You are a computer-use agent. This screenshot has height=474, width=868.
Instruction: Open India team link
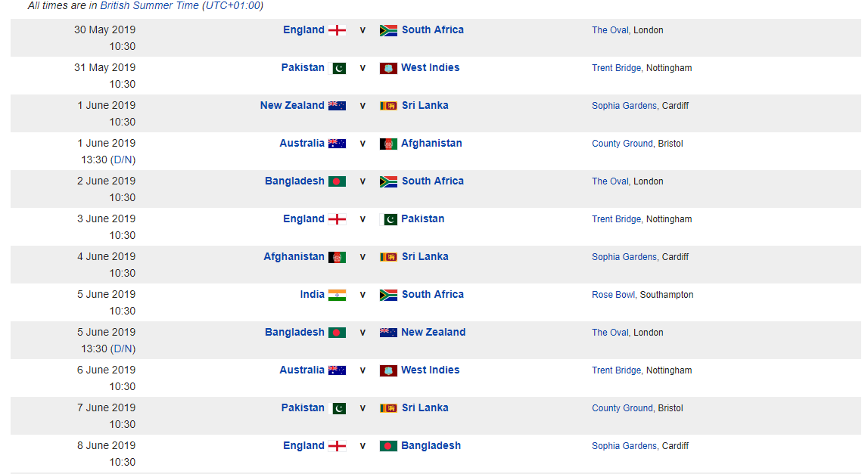pyautogui.click(x=313, y=294)
